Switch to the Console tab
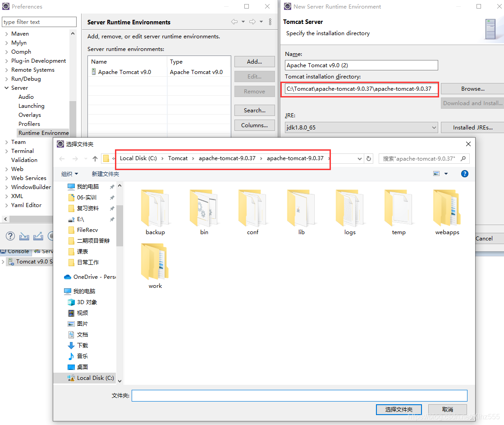This screenshot has width=504, height=425. point(15,251)
